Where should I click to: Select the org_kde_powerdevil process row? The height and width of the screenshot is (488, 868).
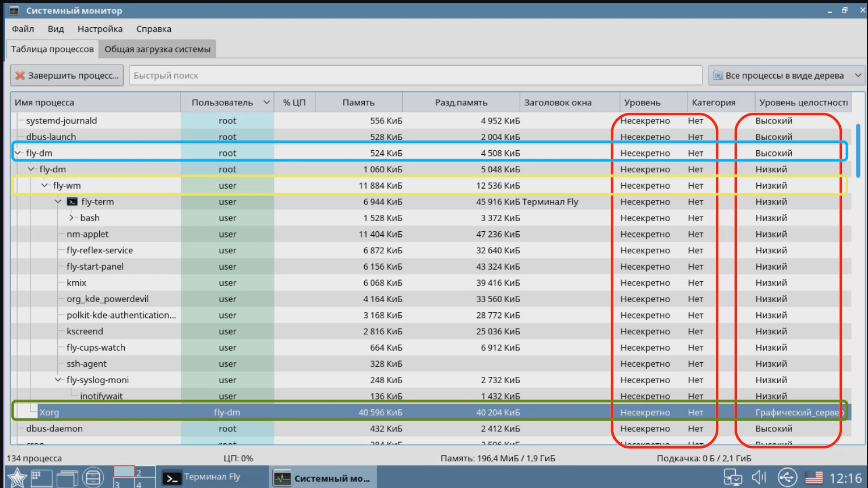click(x=431, y=299)
